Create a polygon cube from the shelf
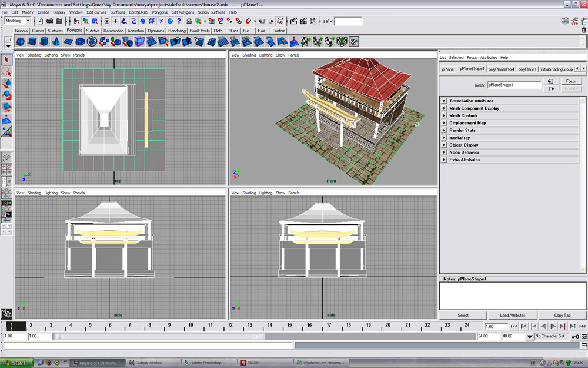Viewport: 588px width, 368px height. pos(32,41)
